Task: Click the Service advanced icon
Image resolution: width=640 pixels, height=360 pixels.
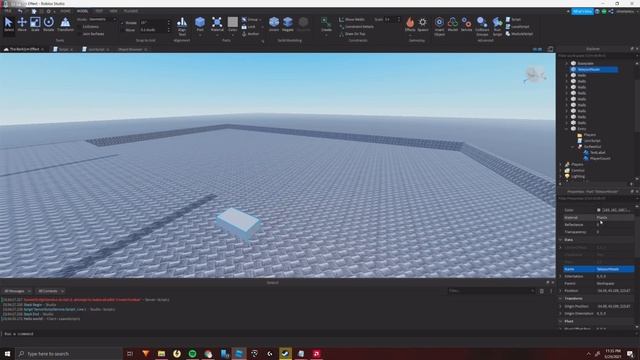Action: click(x=467, y=24)
